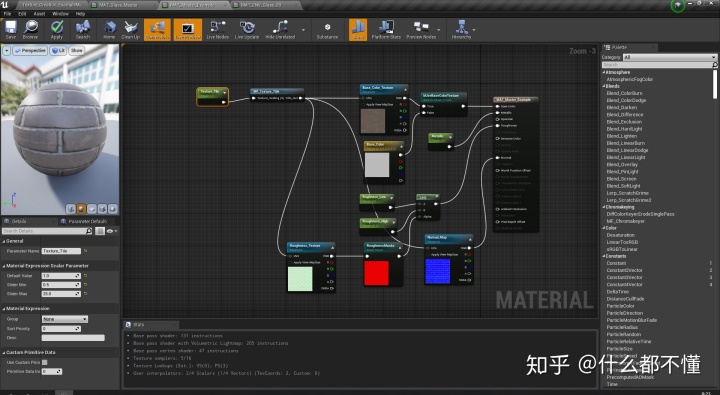Toggle the Stats toolbar button
The image size is (720, 395).
[x=358, y=29]
